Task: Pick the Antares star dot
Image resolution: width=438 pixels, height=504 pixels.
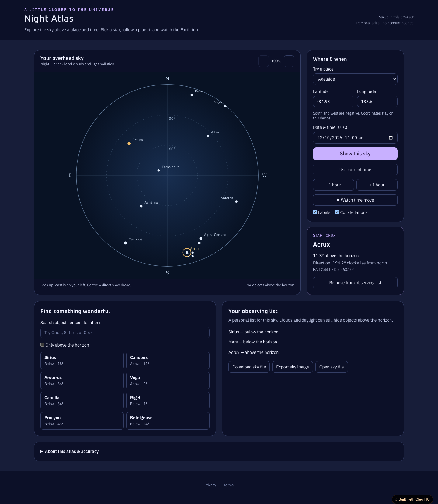Action: [236, 202]
